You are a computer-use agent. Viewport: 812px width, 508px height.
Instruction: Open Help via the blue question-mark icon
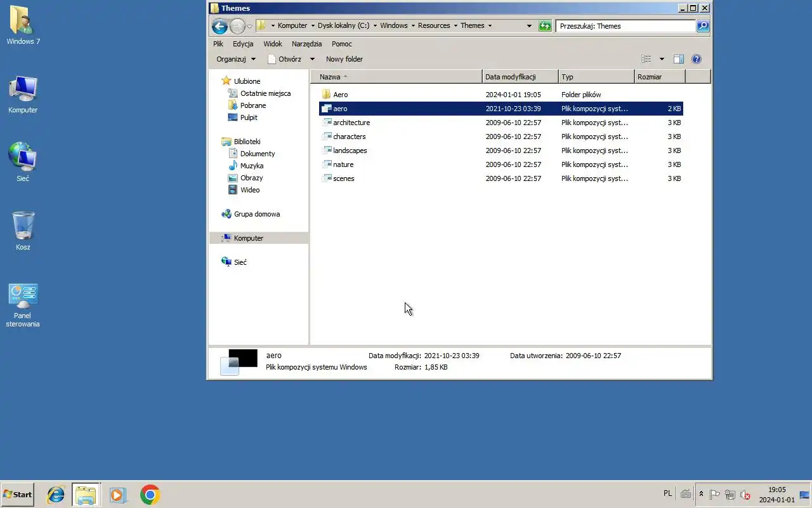pyautogui.click(x=697, y=59)
